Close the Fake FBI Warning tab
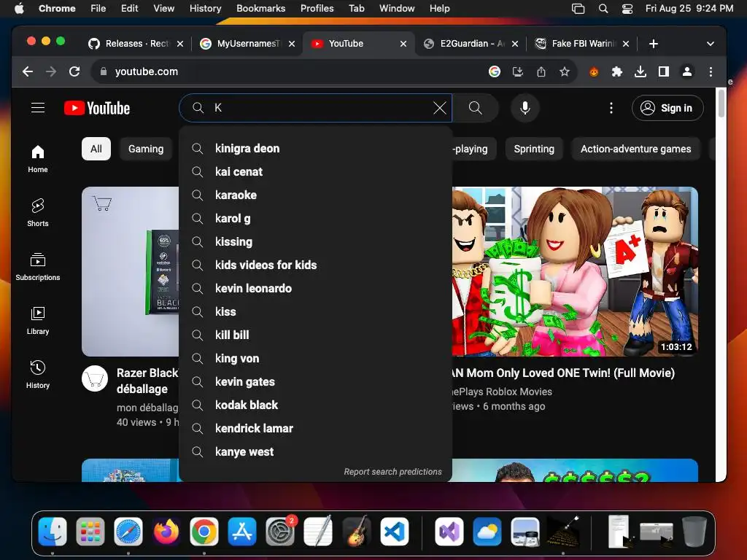Image resolution: width=747 pixels, height=560 pixels. (626, 44)
